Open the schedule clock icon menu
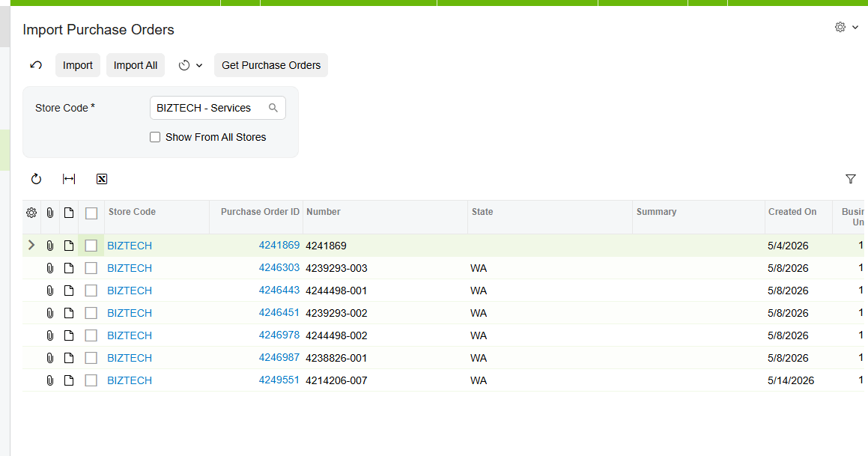 point(184,65)
